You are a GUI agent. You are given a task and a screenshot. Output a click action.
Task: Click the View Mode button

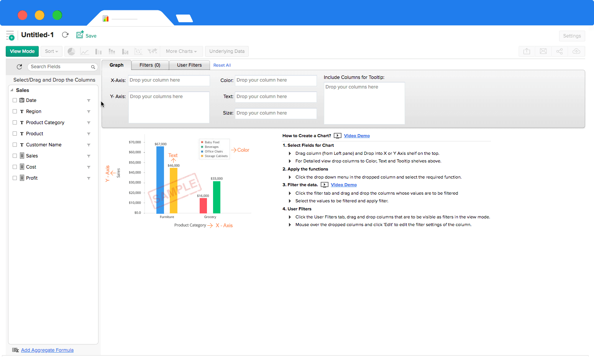click(x=22, y=51)
